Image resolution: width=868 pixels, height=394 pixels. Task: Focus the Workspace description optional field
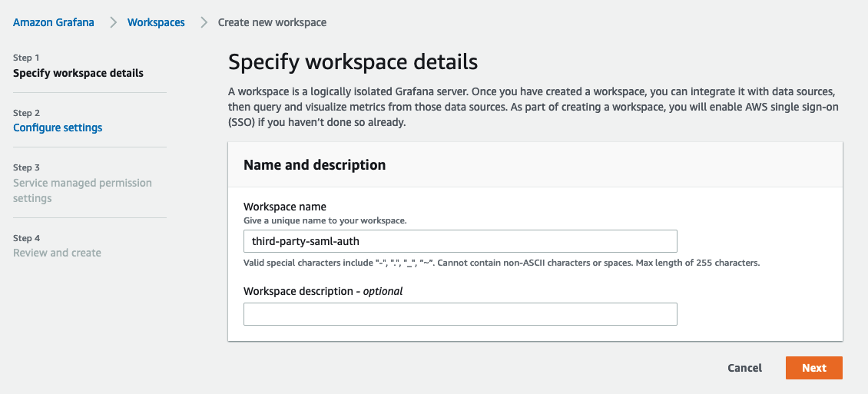(x=460, y=314)
